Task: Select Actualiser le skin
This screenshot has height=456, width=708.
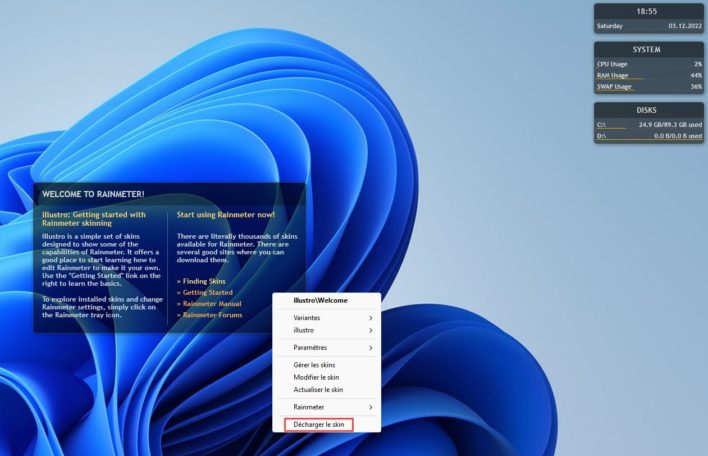Action: [x=326, y=390]
